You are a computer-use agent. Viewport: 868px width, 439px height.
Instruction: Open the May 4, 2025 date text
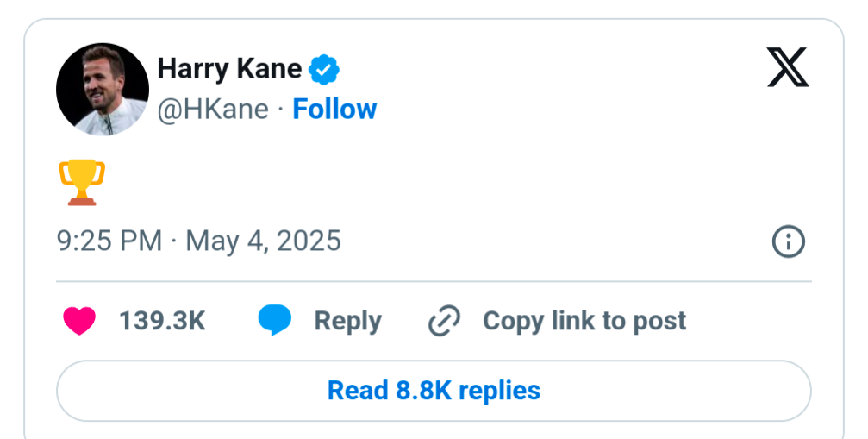pyautogui.click(x=263, y=241)
